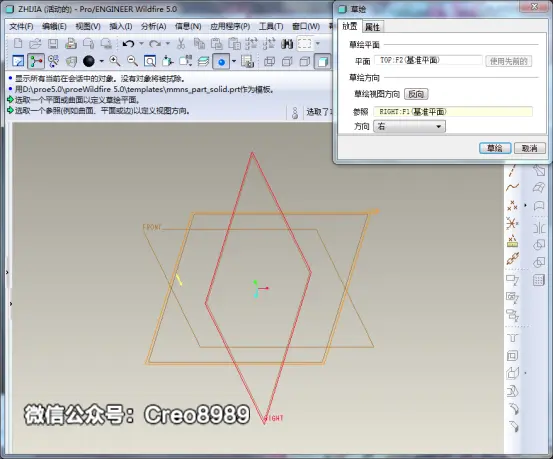Click the Cut scissors icon

(x=181, y=44)
